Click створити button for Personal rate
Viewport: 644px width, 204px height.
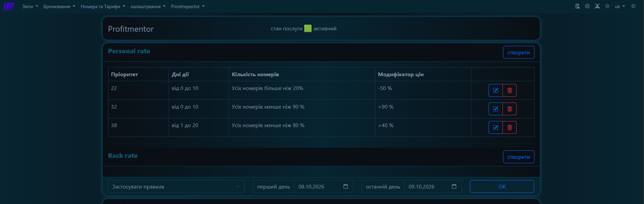(519, 52)
